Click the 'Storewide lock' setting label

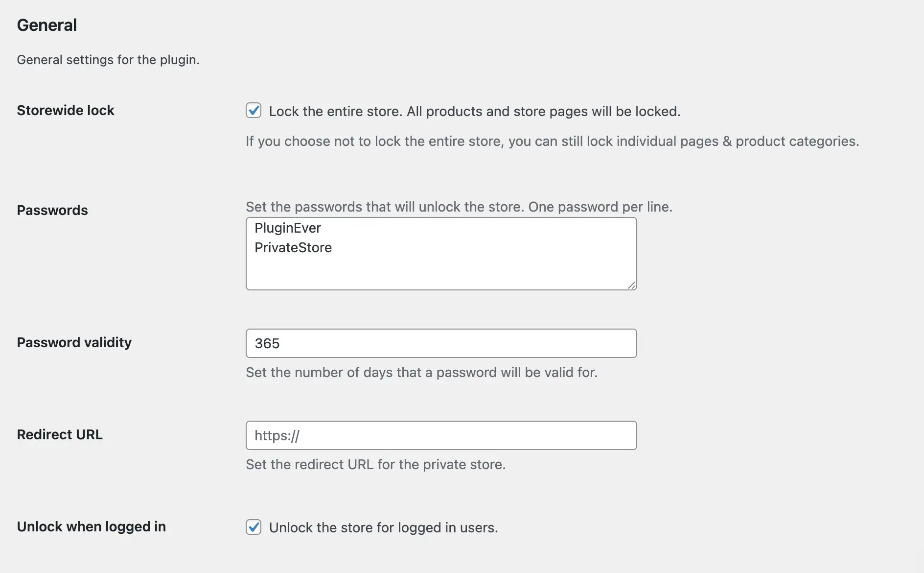coord(66,111)
